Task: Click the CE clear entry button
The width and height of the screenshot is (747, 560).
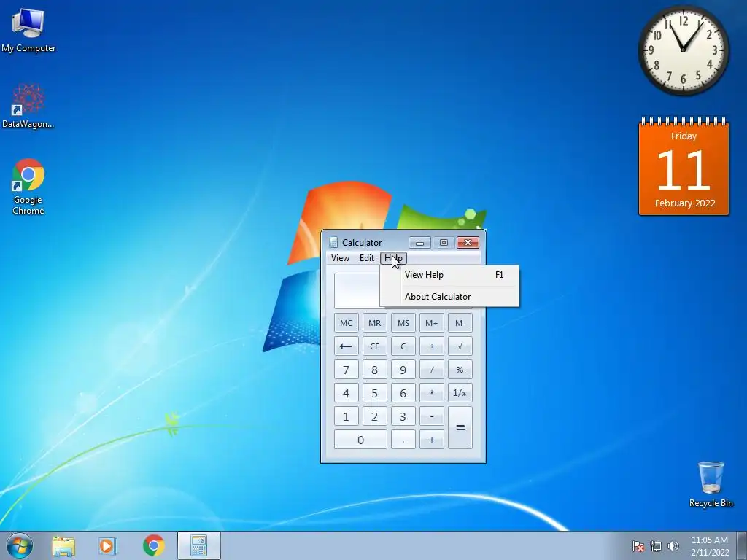Action: coord(374,346)
